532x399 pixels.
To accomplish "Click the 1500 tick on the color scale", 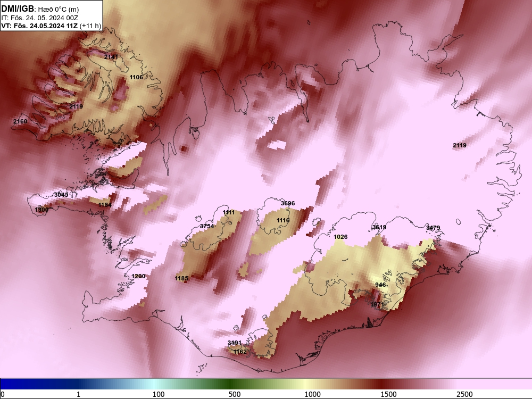I will (388, 394).
